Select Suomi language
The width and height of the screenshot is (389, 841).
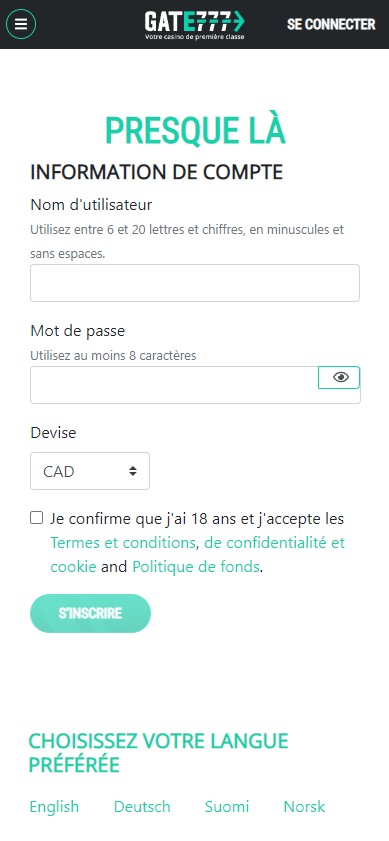tap(227, 807)
